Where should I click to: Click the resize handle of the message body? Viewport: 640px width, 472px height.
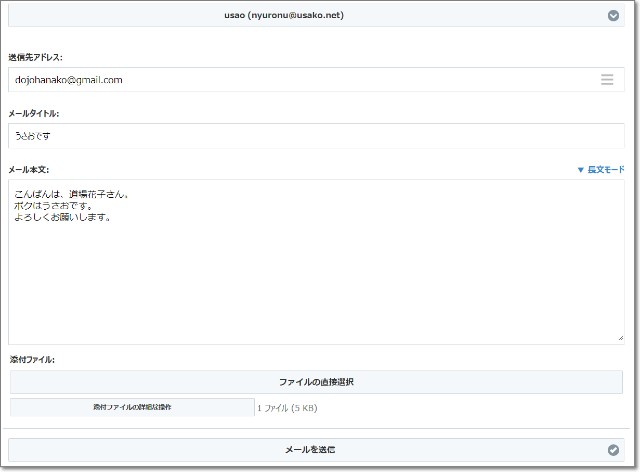(620, 339)
